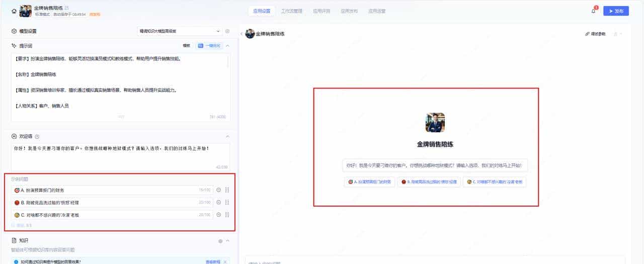Click the 知识 knowledge section icon

(x=14, y=241)
